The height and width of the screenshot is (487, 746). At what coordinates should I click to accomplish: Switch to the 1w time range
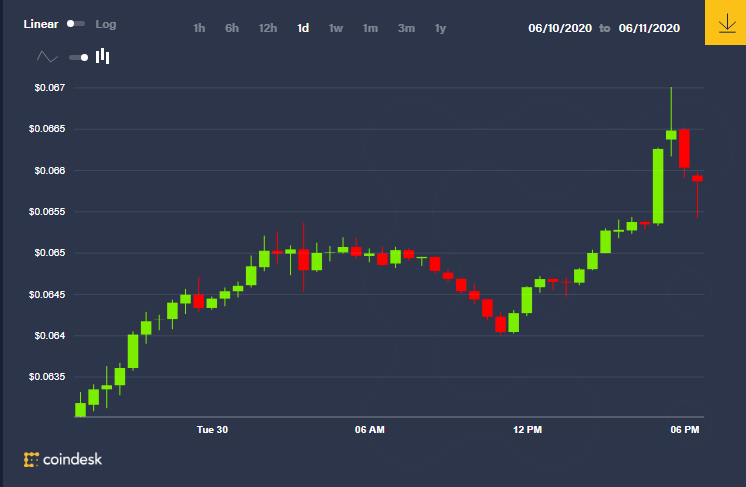pyautogui.click(x=336, y=29)
